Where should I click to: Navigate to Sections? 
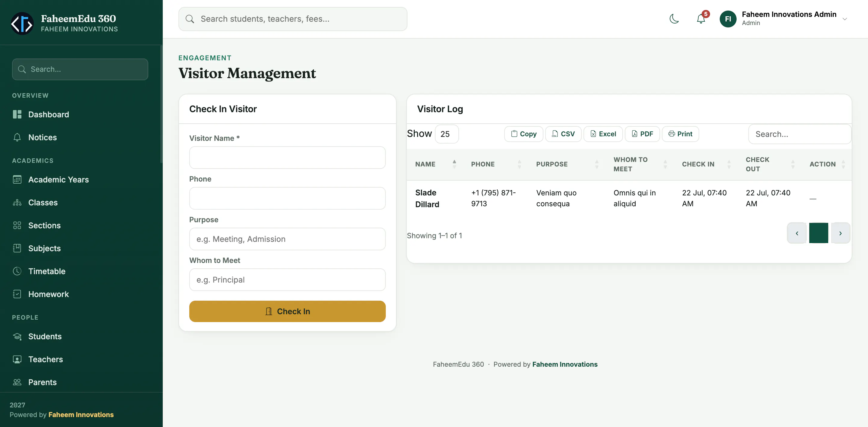80,226
